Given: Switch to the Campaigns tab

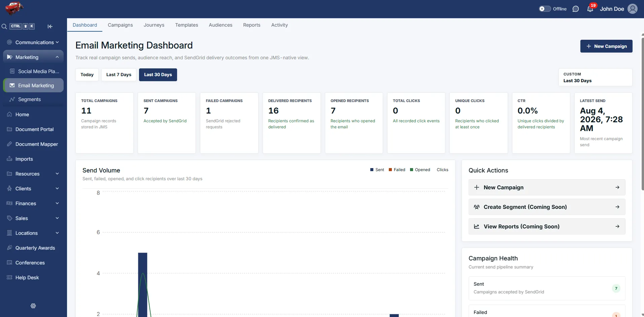Looking at the screenshot, I should tap(120, 25).
